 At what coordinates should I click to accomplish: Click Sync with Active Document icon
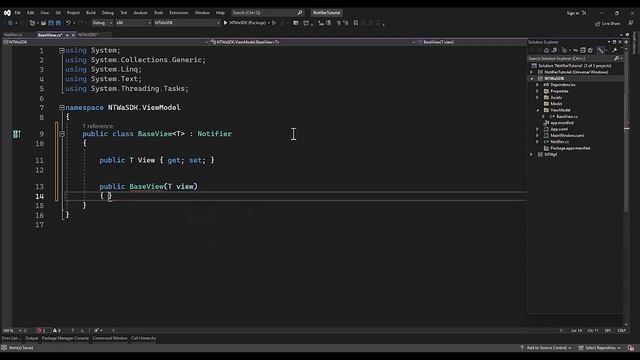point(575,50)
